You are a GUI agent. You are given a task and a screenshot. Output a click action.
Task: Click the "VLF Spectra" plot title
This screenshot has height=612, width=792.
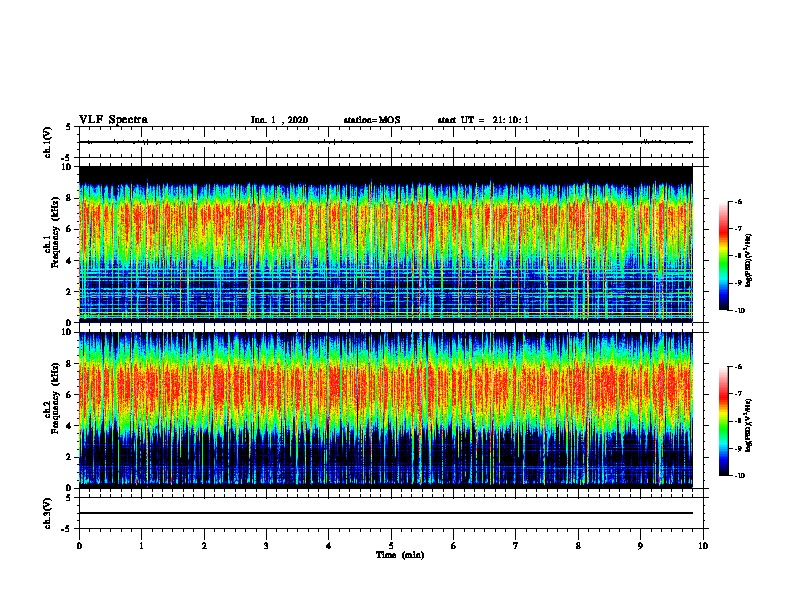tap(113, 120)
